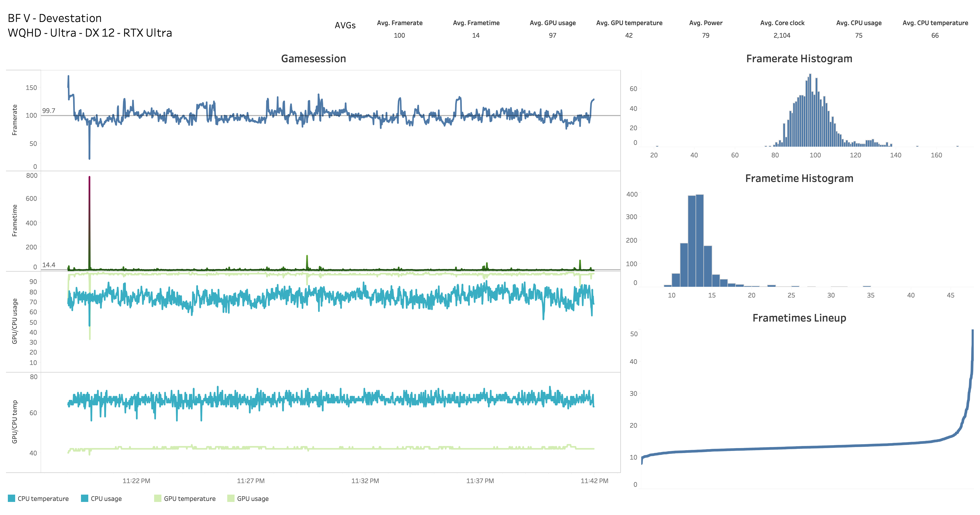The width and height of the screenshot is (980, 515).
Task: Select the CPU temperature legend label
Action: (x=43, y=499)
